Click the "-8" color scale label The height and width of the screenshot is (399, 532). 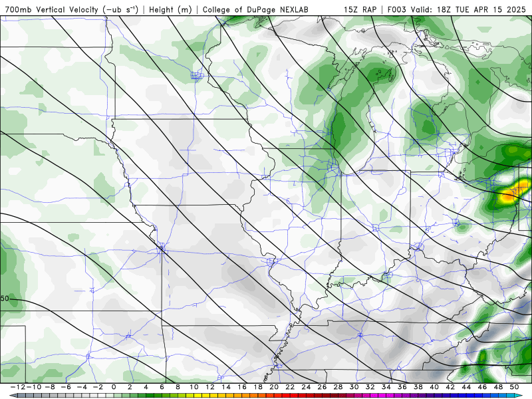tap(49, 387)
